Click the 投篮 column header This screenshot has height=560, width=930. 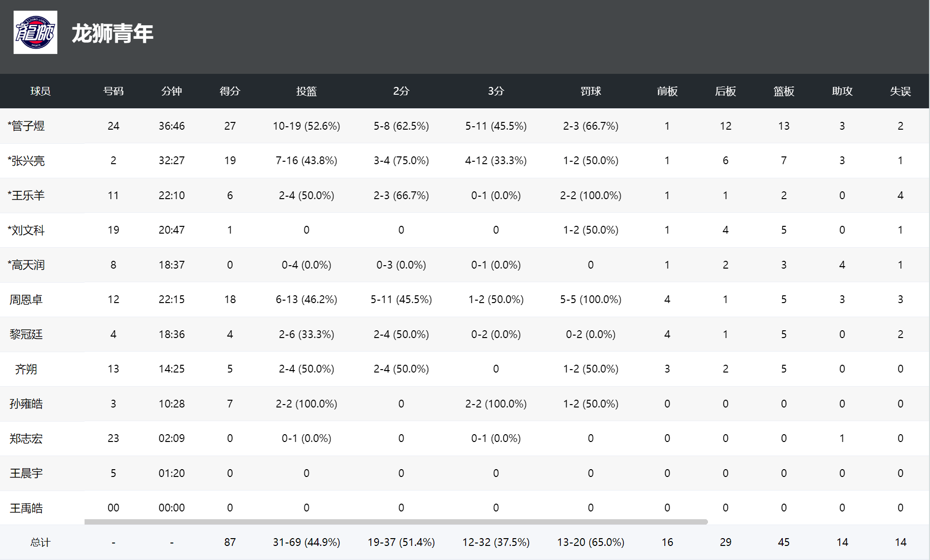307,91
